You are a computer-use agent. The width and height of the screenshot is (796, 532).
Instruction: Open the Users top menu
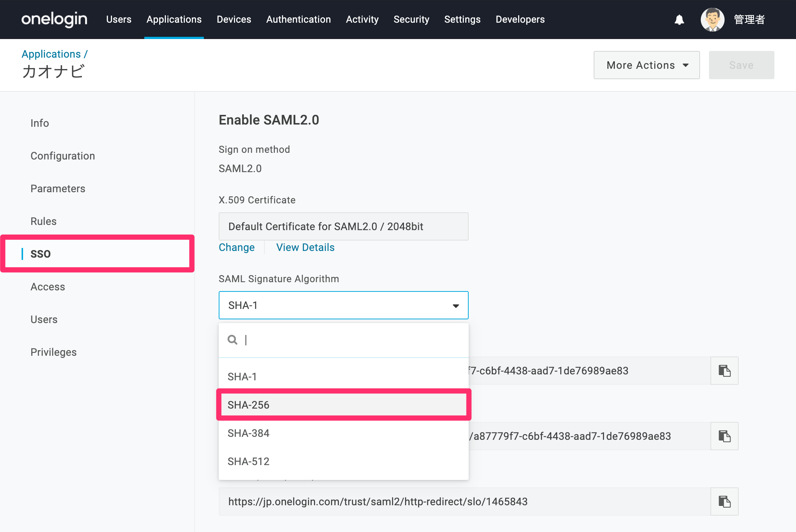coord(119,19)
